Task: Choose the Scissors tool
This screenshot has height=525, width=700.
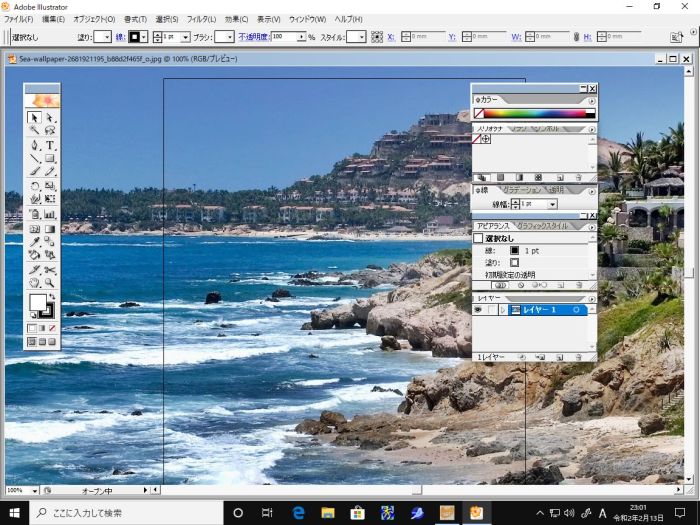Action: 49,269
